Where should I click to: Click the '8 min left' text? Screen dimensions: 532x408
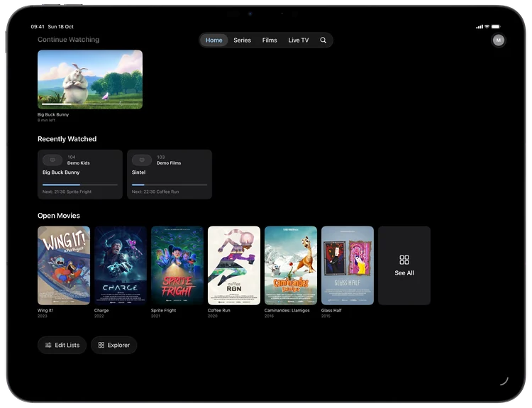pyautogui.click(x=46, y=120)
